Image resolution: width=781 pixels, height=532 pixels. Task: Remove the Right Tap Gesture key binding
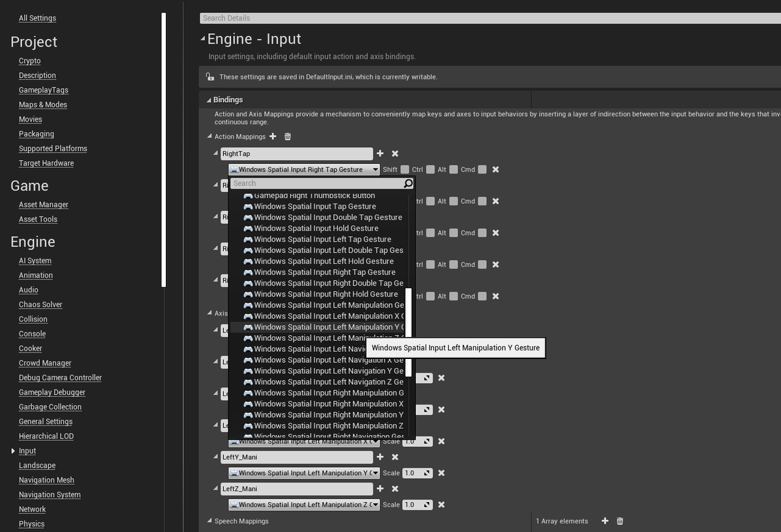click(x=495, y=170)
